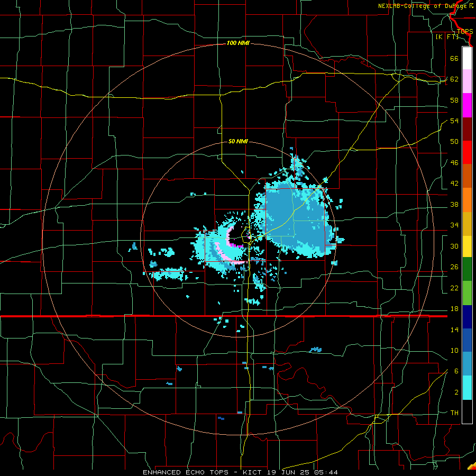This screenshot has width=476, height=476.
Task: Click the "ENHANCED ECHO TOPS" product title
Action: pos(186,472)
